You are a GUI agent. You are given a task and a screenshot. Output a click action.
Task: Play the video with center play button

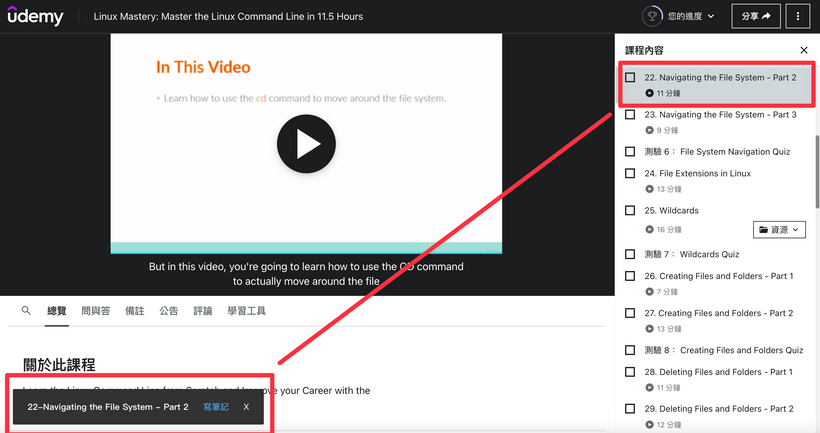pyautogui.click(x=306, y=145)
